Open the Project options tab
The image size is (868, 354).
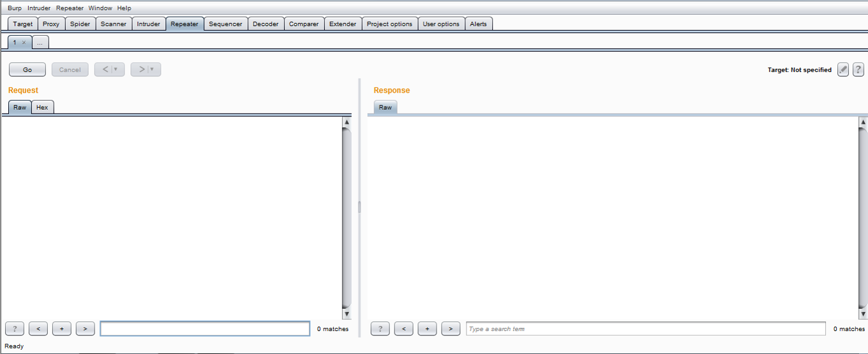[x=390, y=24]
